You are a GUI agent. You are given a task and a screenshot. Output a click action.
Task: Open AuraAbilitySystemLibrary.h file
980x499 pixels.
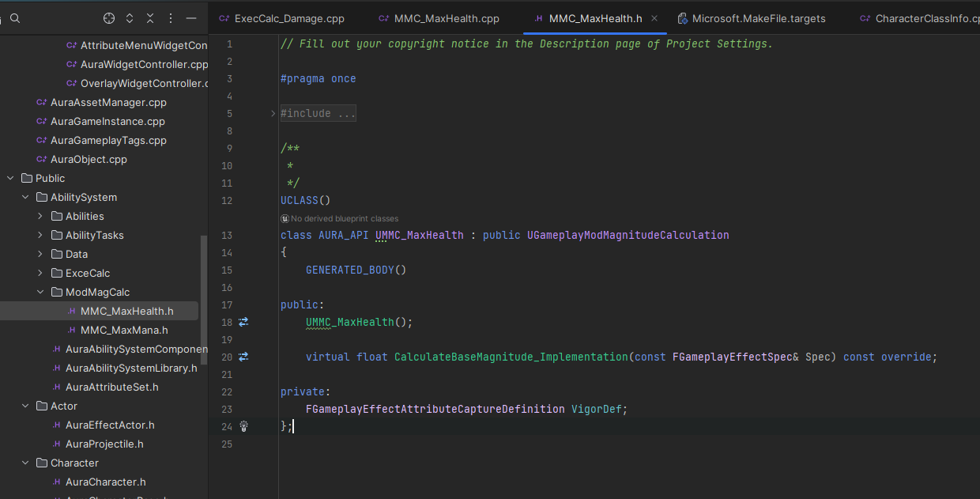124,368
